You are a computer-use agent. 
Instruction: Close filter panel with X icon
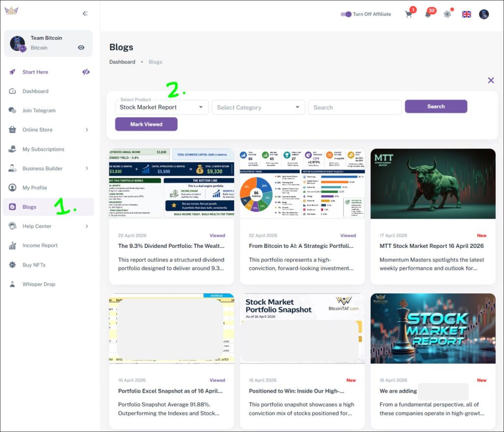[491, 80]
